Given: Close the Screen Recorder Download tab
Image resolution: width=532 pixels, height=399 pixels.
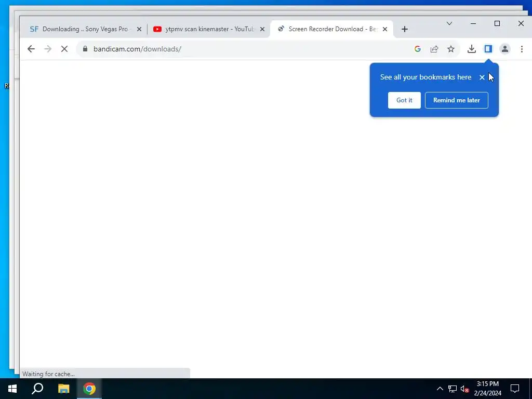Looking at the screenshot, I should click(385, 29).
